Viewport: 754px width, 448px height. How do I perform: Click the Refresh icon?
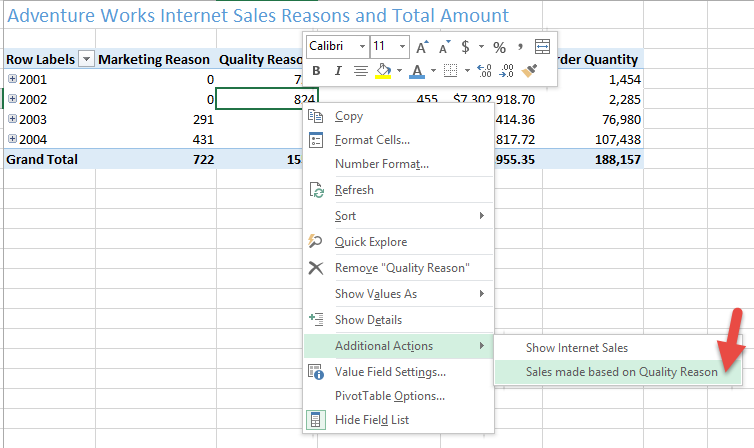(316, 190)
